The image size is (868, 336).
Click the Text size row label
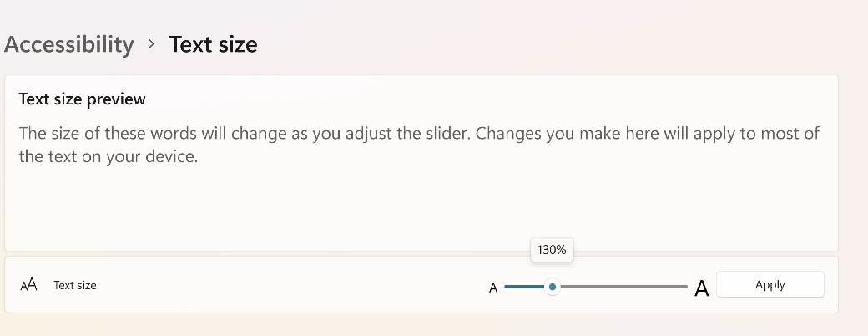[x=75, y=285]
